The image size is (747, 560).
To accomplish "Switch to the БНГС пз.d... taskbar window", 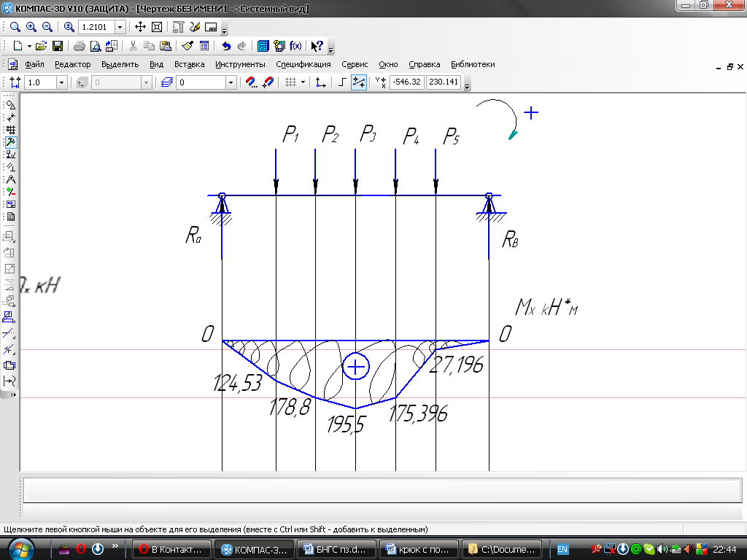I will [338, 548].
